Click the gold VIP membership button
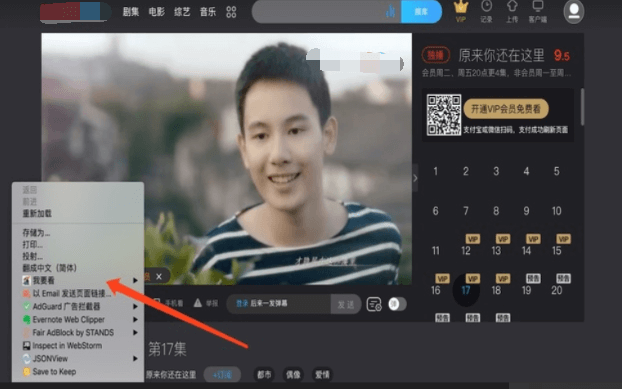Viewport: 622px width, 389px height. click(506, 109)
